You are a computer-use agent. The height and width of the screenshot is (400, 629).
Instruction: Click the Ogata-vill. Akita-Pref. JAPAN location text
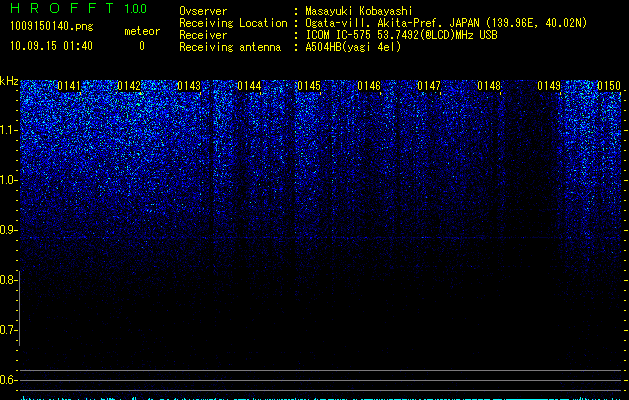coord(446,23)
